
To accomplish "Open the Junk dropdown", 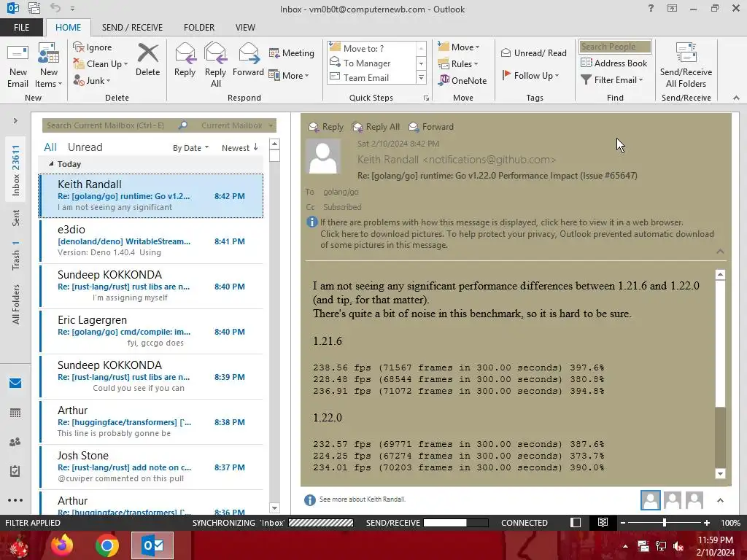I will [x=92, y=80].
